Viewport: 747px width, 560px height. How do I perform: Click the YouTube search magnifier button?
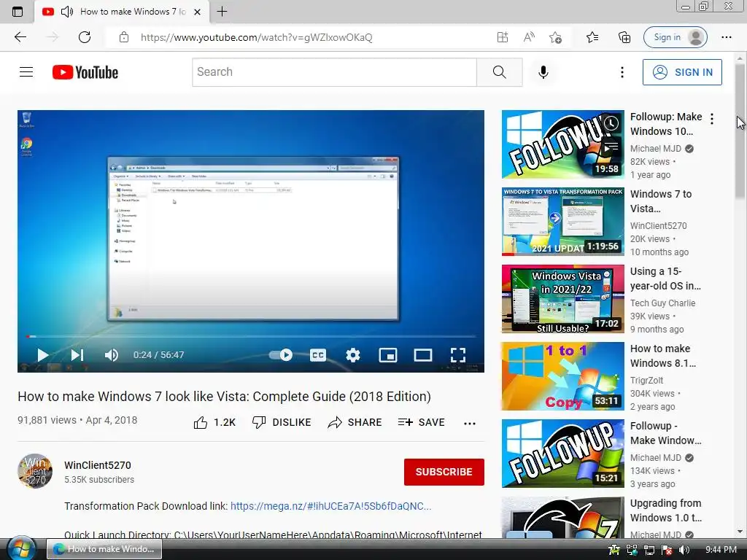[x=499, y=72]
